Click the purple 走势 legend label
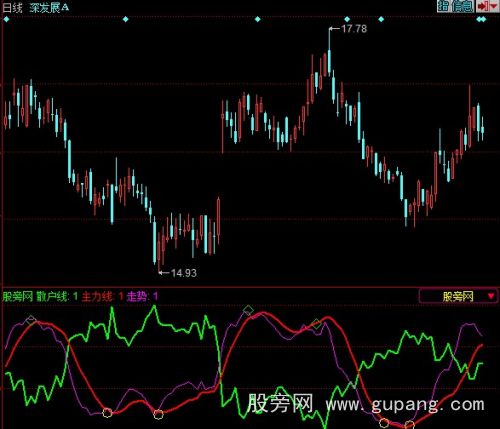The image size is (500, 429). coord(142,296)
